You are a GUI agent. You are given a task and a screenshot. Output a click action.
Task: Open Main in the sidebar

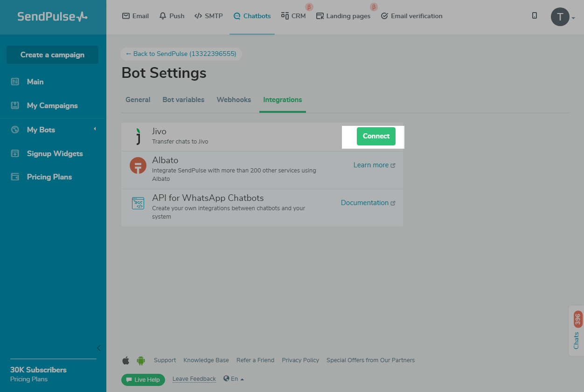(x=35, y=82)
